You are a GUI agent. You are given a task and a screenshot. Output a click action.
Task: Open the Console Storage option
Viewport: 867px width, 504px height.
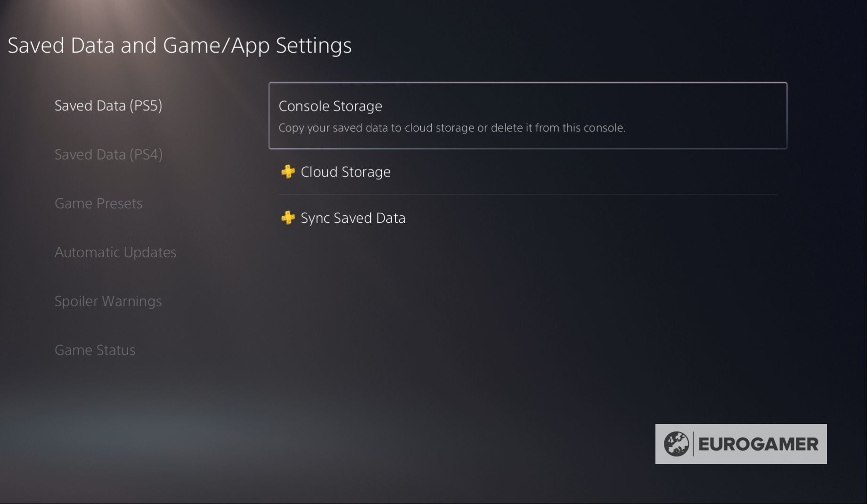tap(528, 116)
